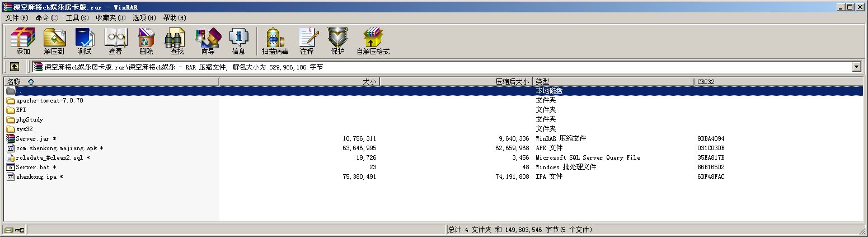Open the 注释 (Comment) toolbar tool
Image resolution: width=868 pixels, height=237 pixels.
pyautogui.click(x=307, y=41)
